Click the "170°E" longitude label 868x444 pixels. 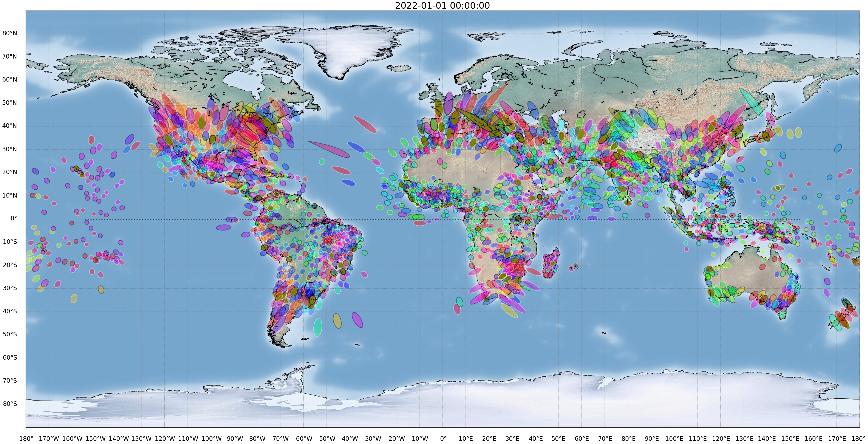(837, 439)
